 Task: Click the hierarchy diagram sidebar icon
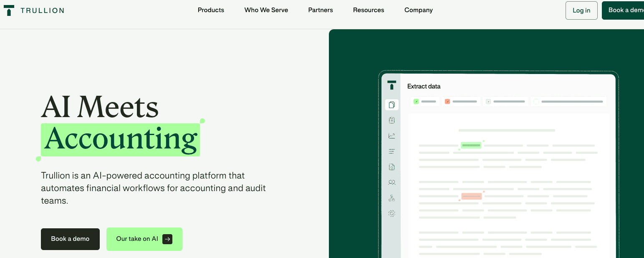point(391,198)
